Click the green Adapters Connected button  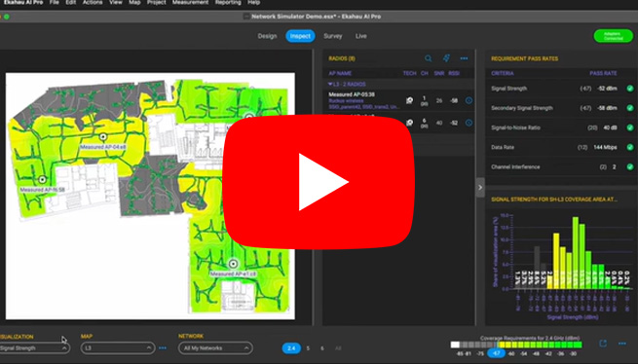pyautogui.click(x=614, y=36)
